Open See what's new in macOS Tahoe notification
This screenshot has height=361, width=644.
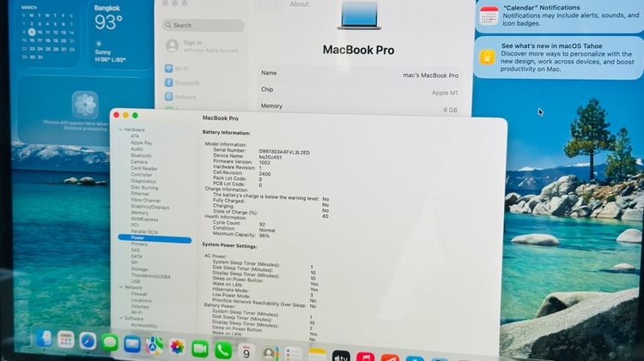pyautogui.click(x=558, y=57)
